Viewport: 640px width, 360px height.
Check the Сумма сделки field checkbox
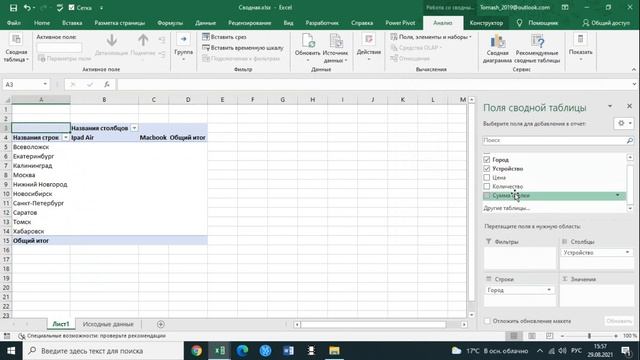[x=487, y=196]
